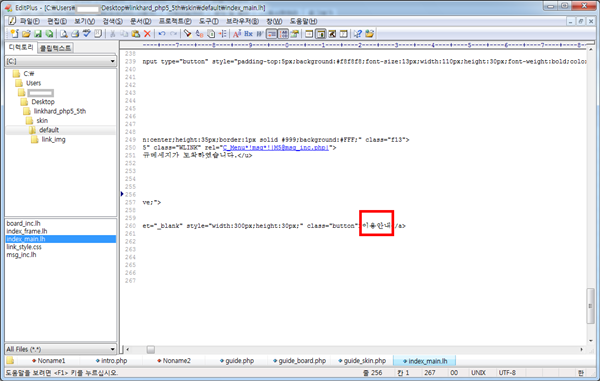Screen dimensions: 600x381
Task: Open the 도구(T) menu
Action: [209, 21]
